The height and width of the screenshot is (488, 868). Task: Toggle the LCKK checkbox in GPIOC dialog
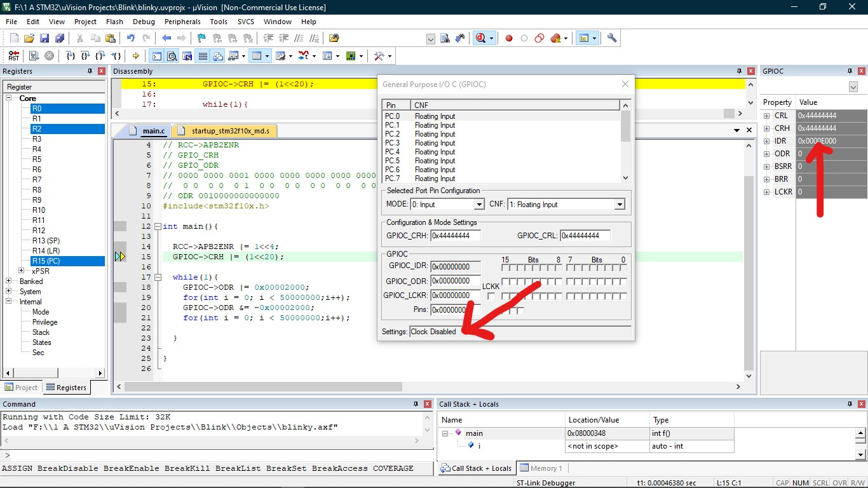491,296
